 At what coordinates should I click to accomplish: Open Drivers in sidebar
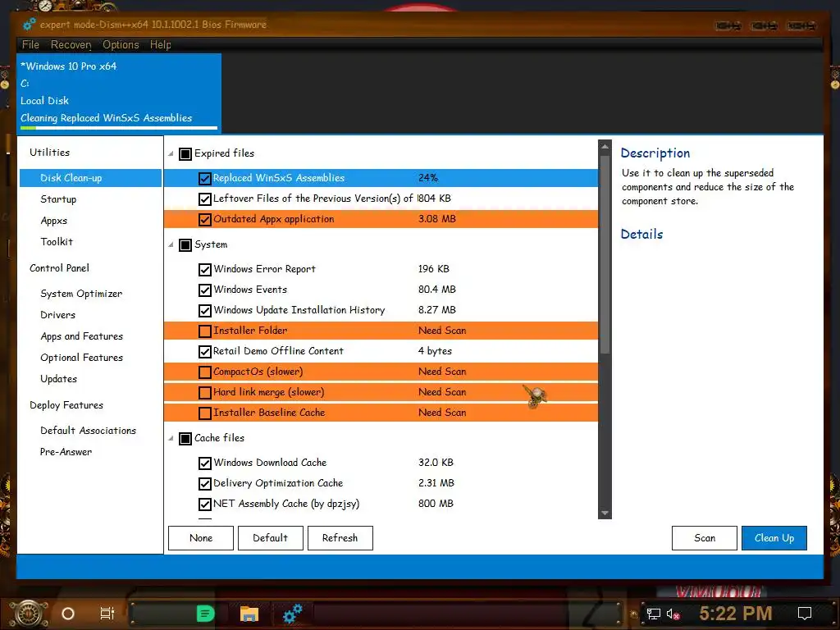(58, 315)
